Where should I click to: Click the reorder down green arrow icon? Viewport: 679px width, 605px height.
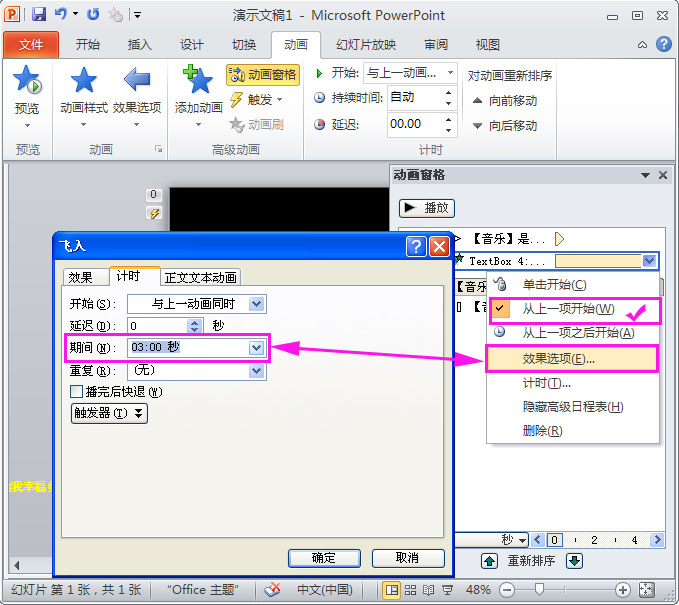point(575,561)
